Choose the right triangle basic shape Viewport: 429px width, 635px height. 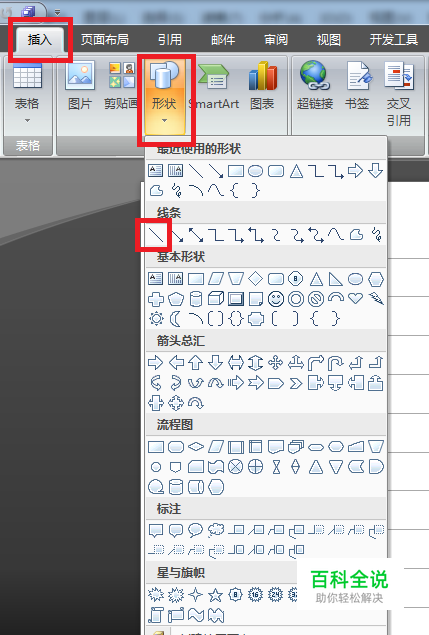tap(336, 279)
